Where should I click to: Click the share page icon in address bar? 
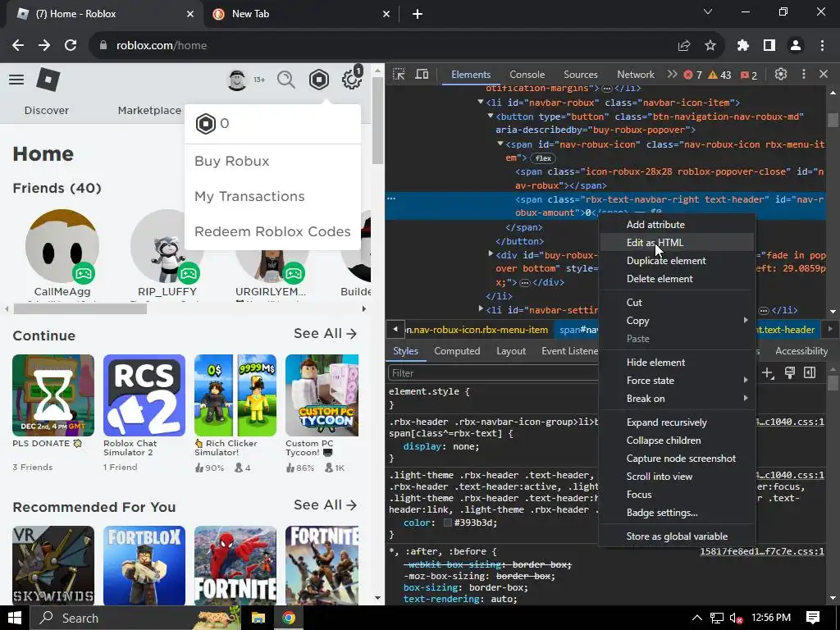click(x=684, y=46)
